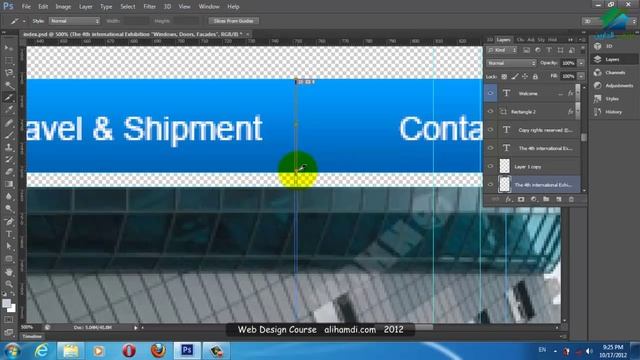Hide the Welcome text layer

coord(491,93)
